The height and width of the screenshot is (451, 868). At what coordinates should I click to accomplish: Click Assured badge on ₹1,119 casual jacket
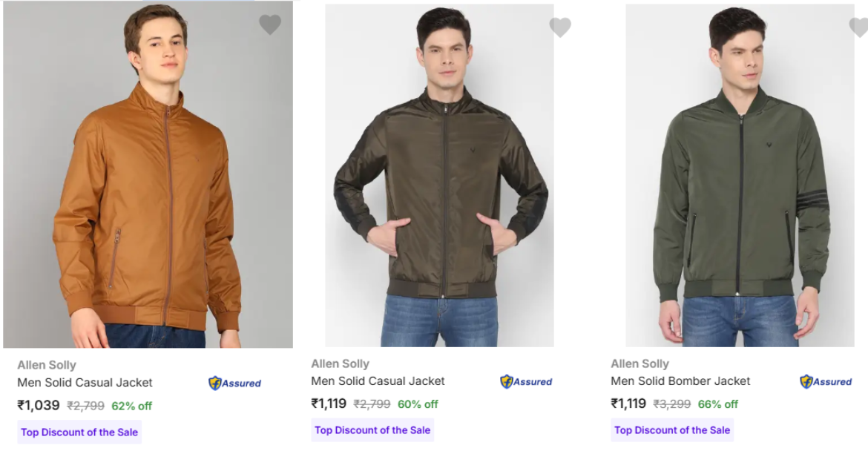(x=526, y=382)
